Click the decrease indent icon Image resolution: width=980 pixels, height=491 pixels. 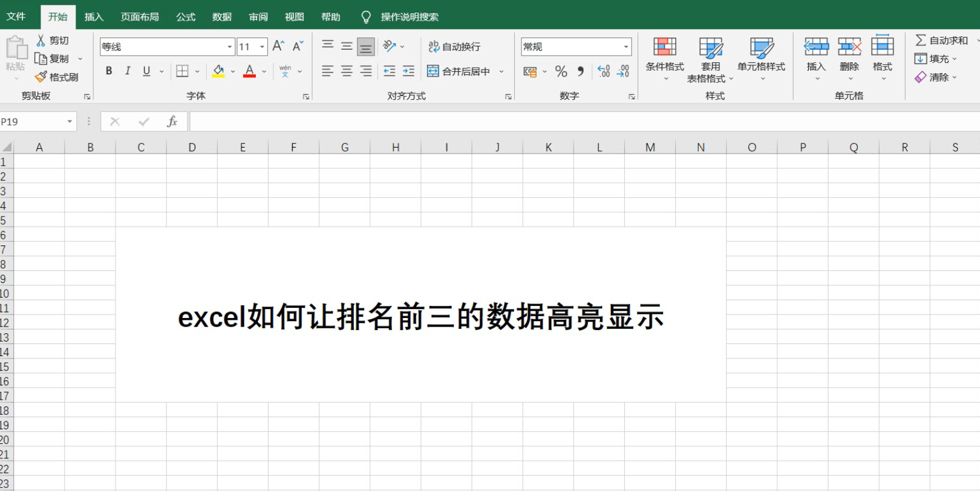(390, 71)
